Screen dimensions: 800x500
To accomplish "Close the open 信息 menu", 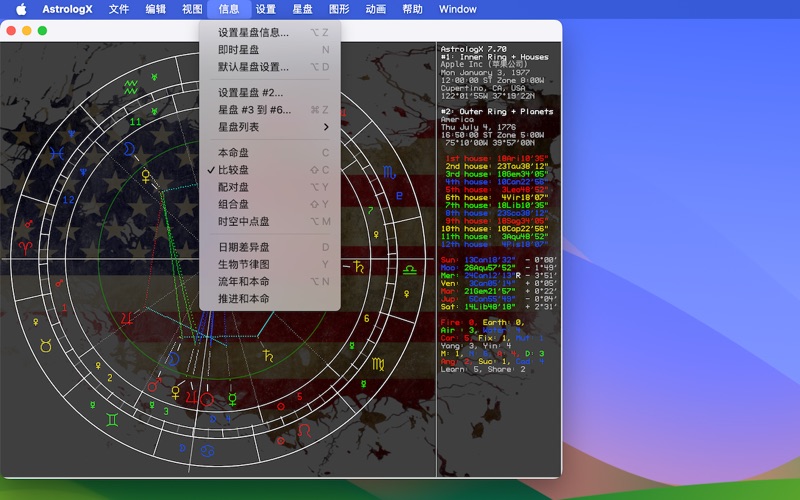I will coord(229,9).
